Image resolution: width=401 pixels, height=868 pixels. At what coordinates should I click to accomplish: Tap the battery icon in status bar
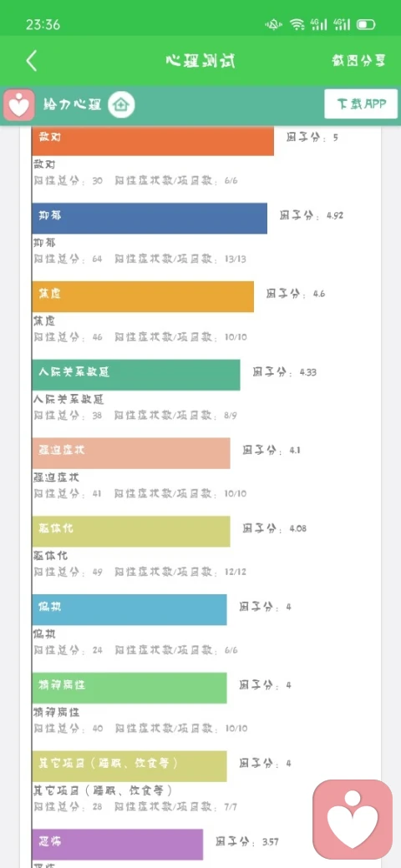coord(366,24)
